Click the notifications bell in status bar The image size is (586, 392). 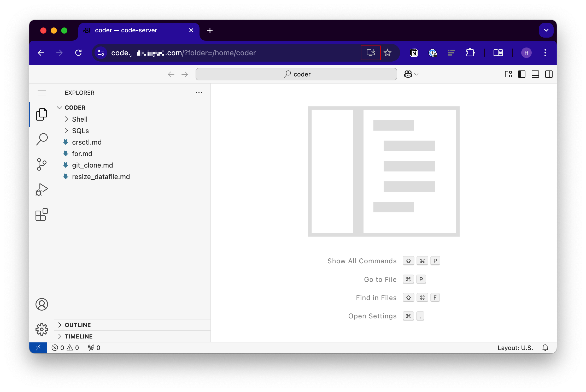pos(545,348)
